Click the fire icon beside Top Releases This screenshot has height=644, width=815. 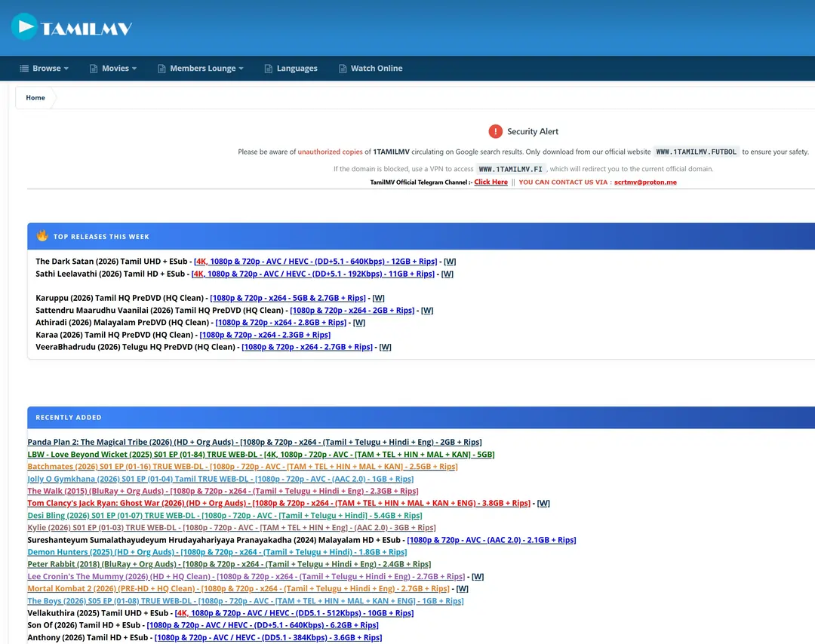(x=42, y=236)
